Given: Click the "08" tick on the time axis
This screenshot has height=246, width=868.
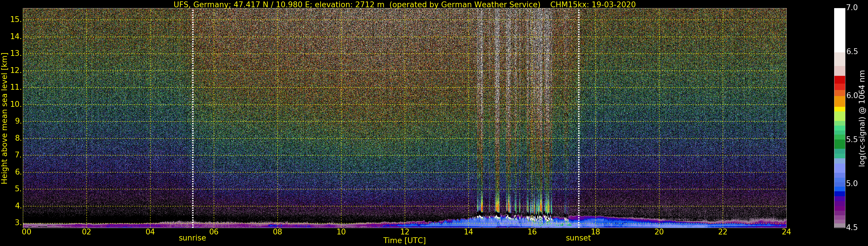Looking at the screenshot, I should pos(277,232).
